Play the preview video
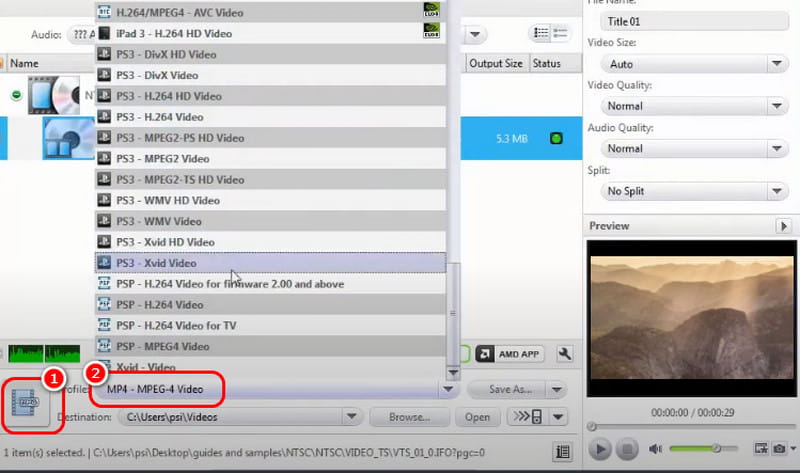 [599, 449]
